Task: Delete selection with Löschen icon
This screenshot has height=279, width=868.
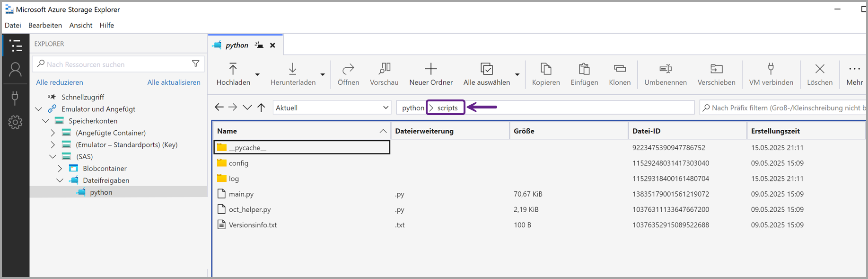Action: coord(819,69)
